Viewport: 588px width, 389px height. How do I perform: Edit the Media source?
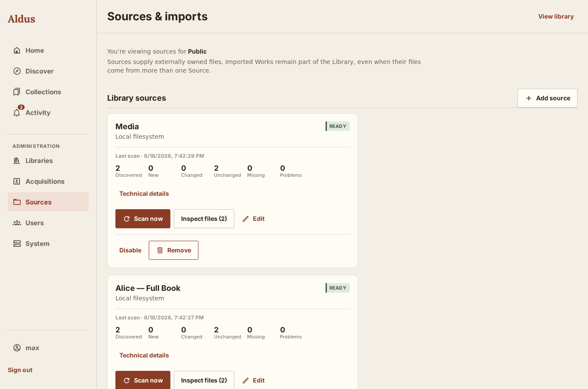253,219
